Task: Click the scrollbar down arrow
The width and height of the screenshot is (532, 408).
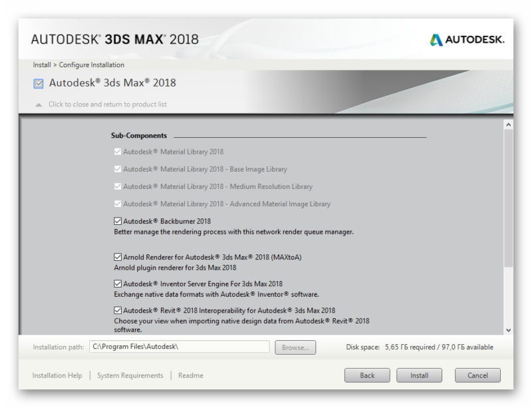Action: (x=508, y=330)
